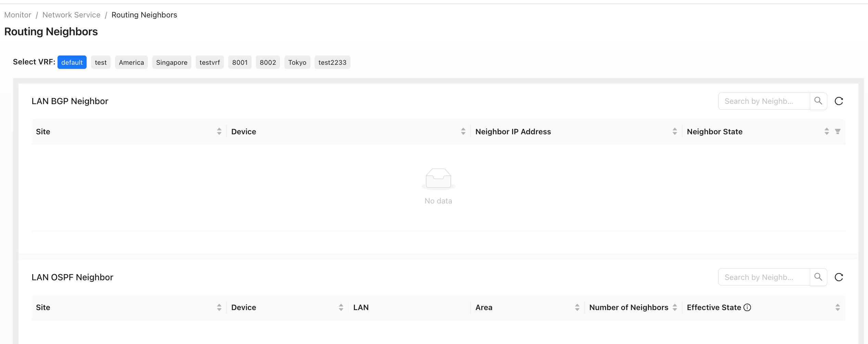Viewport: 868px width, 344px height.
Task: Select the testvrf VRF
Action: coord(210,62)
